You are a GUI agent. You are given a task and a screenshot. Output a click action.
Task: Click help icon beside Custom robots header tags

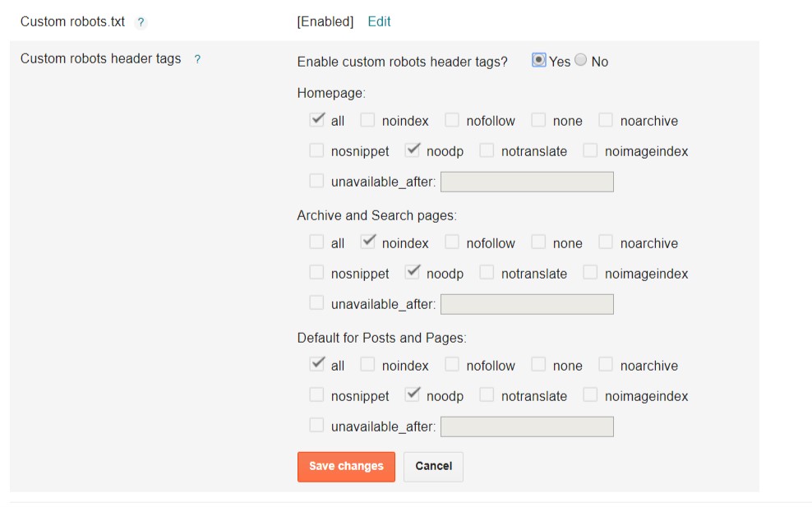click(197, 60)
